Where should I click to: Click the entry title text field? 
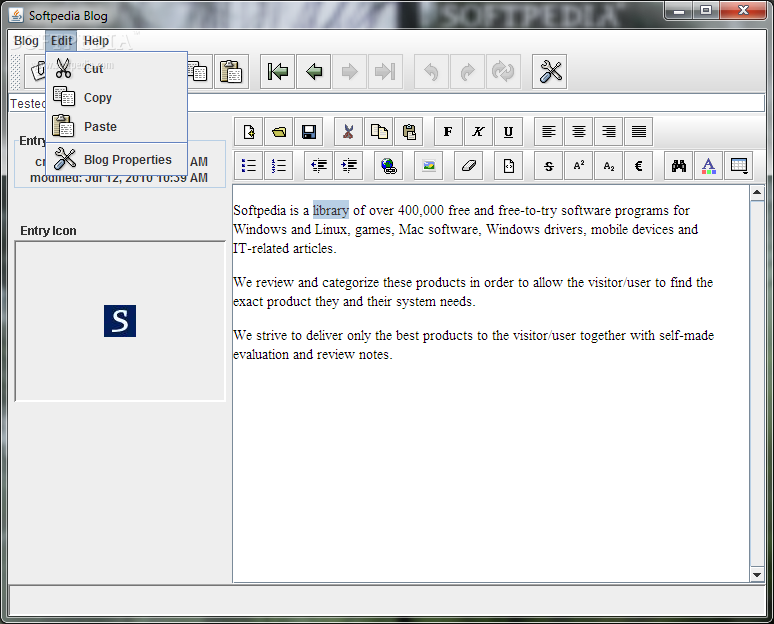coord(387,103)
